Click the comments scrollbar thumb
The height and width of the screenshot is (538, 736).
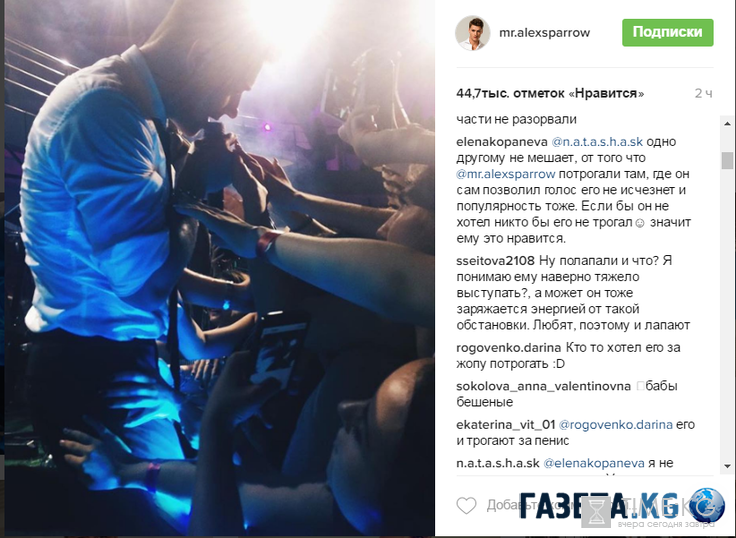point(727,160)
